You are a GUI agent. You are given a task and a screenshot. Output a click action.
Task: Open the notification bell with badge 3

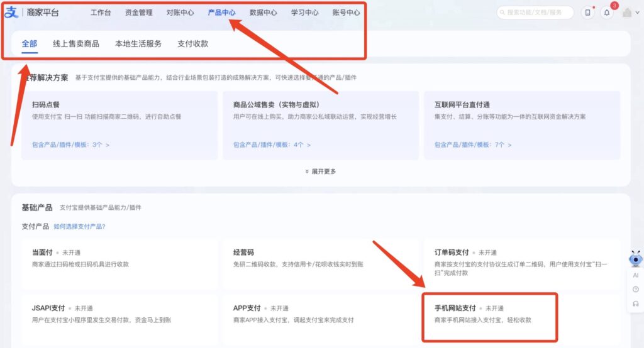pos(607,13)
